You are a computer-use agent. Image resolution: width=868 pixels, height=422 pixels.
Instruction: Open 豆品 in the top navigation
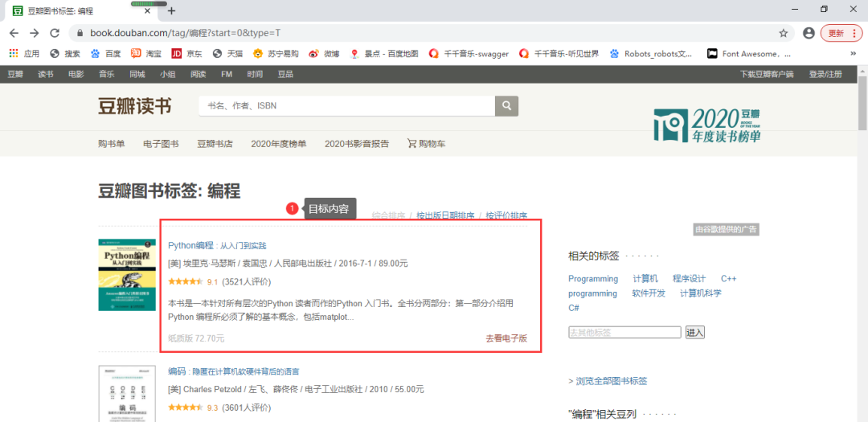(x=285, y=74)
